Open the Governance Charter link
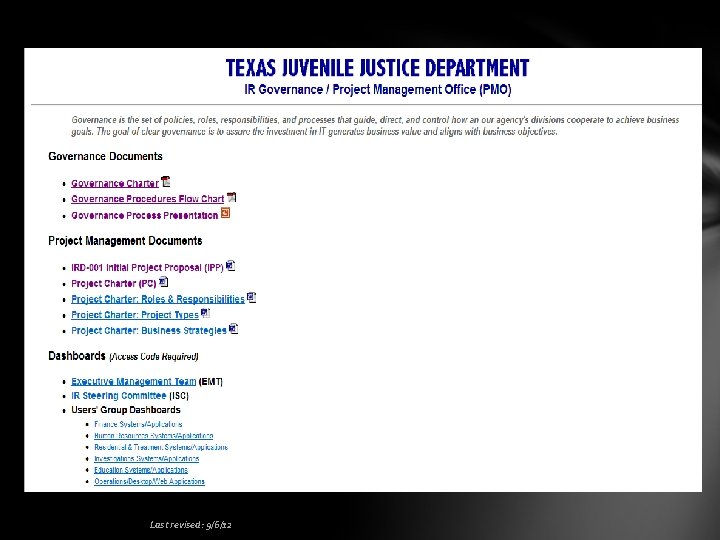The width and height of the screenshot is (720, 540). coord(115,184)
